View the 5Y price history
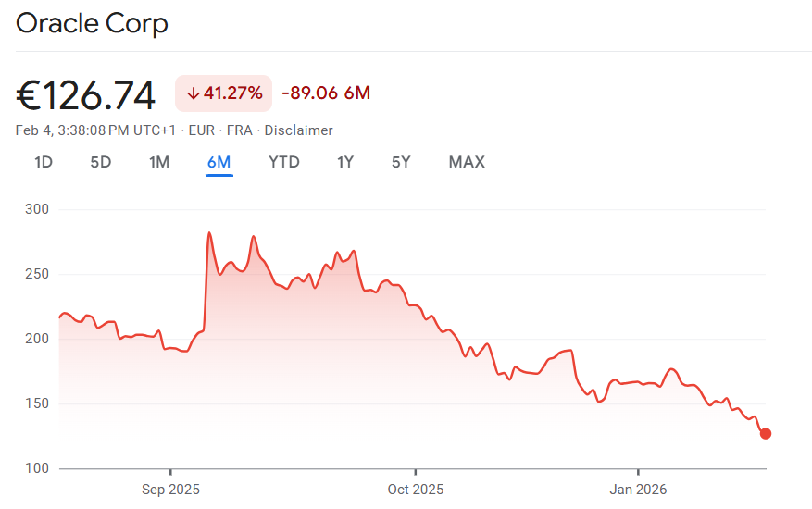Image resolution: width=812 pixels, height=509 pixels. point(401,163)
